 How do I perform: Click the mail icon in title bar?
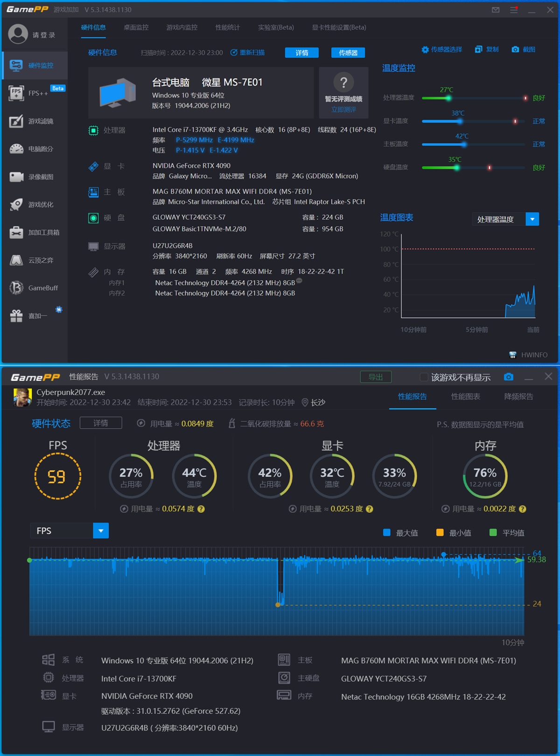(496, 10)
